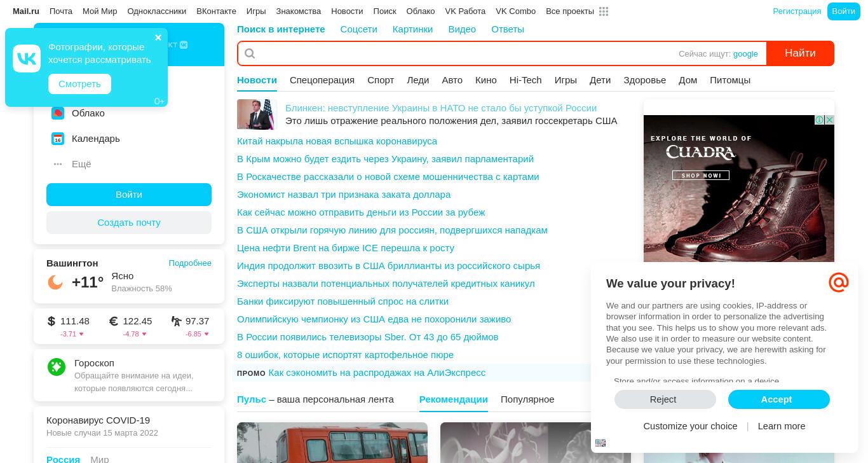Click the Смотреть button in VK popup
This screenshot has height=463, width=868.
click(x=79, y=84)
